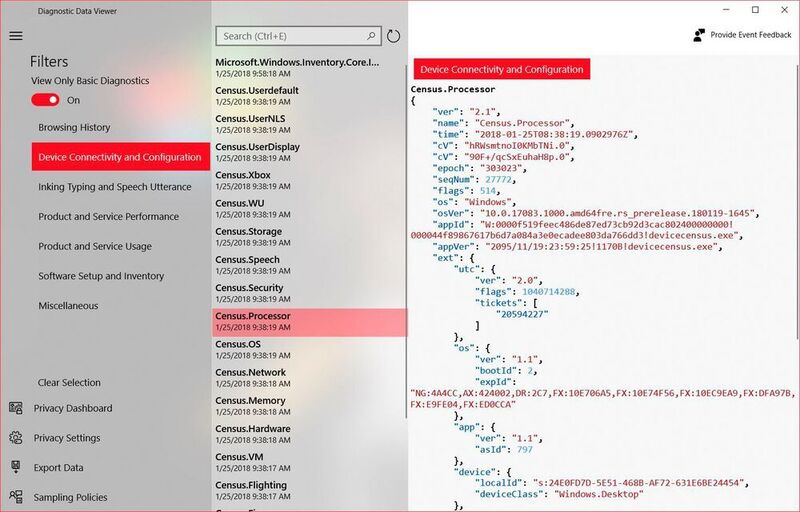Select Product and Service Usage filter
The width and height of the screenshot is (800, 512).
[95, 246]
